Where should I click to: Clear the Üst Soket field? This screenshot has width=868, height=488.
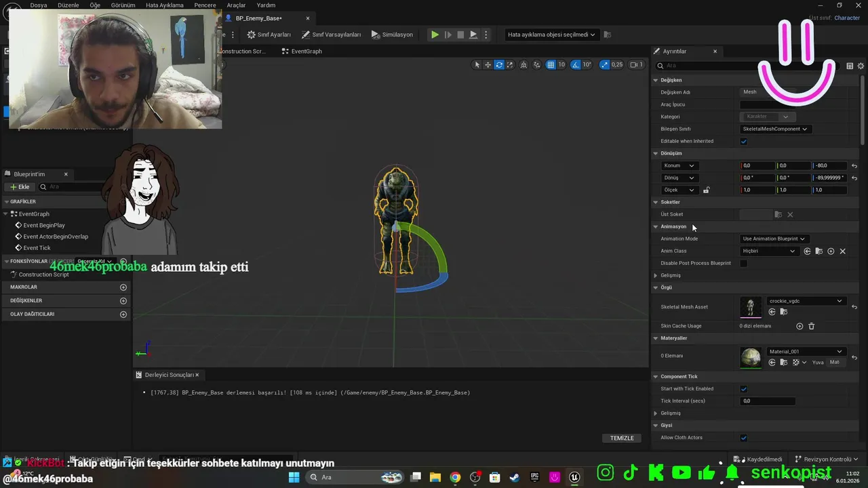(x=790, y=214)
